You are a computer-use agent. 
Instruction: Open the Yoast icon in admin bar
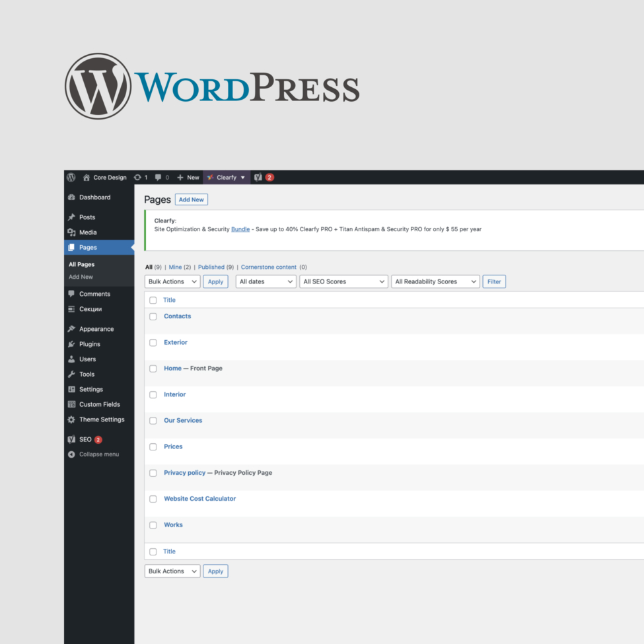(258, 178)
